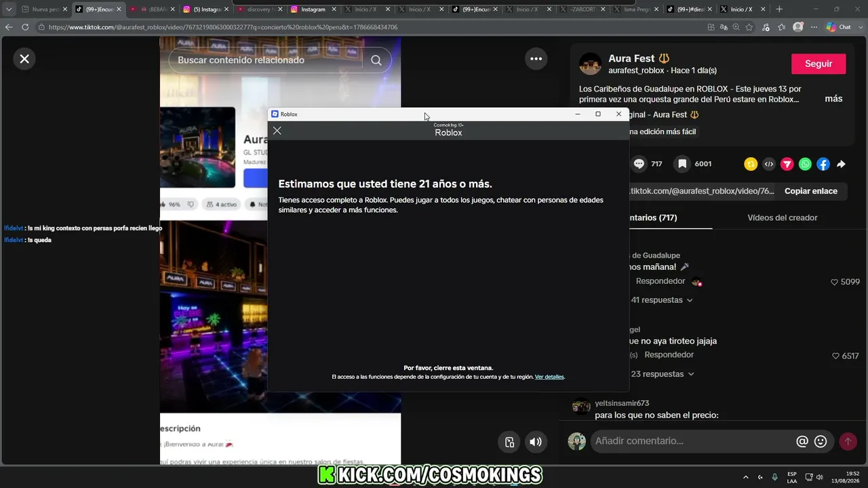Reload the page with the refresh icon
Image resolution: width=868 pixels, height=488 pixels.
(25, 27)
